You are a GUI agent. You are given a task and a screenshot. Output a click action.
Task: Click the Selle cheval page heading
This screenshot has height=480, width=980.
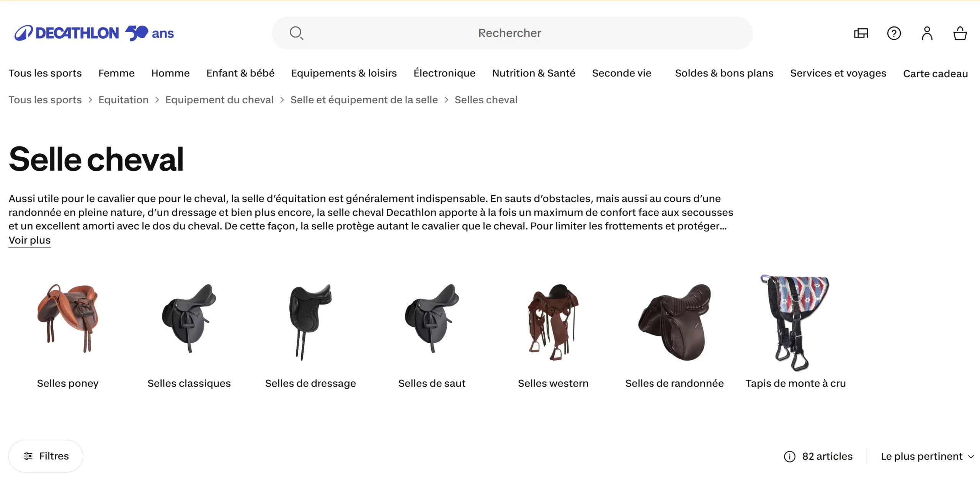96,159
